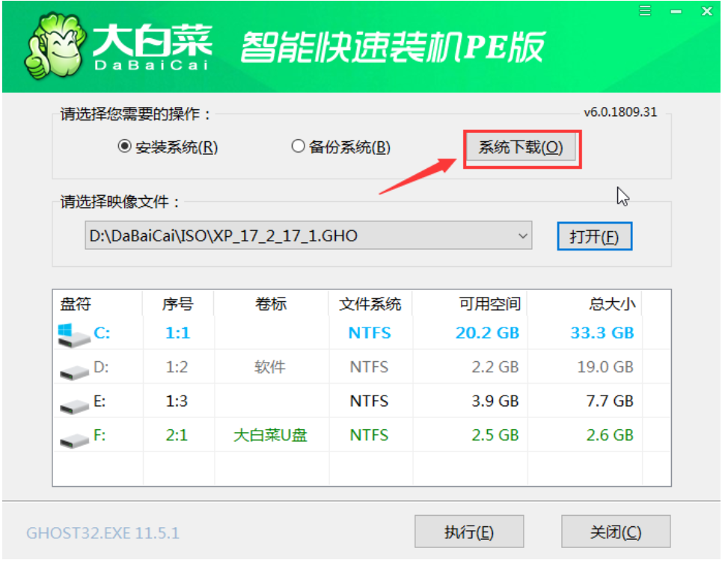Click the 2.5 GB free space cell
Screen dimensions: 728x563
pos(495,435)
